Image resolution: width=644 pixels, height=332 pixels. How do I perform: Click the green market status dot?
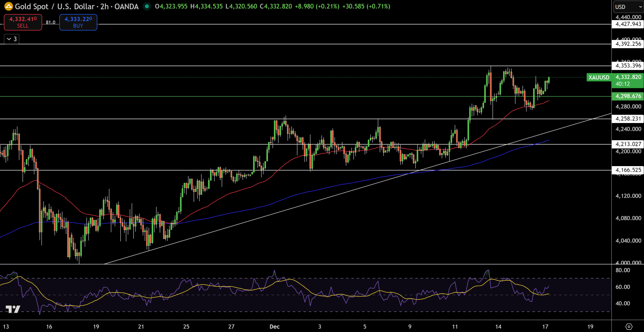[x=146, y=7]
